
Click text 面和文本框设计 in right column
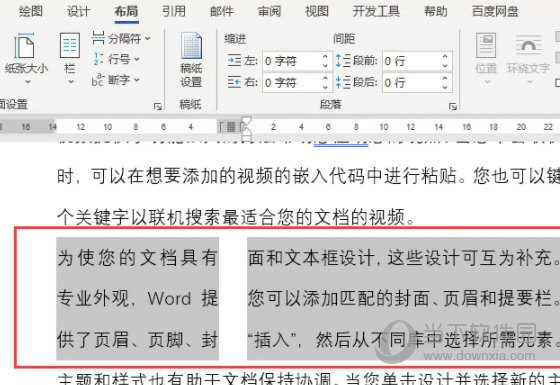[311, 258]
